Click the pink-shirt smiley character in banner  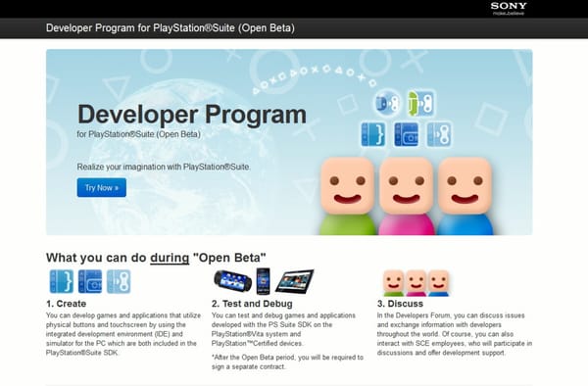click(x=406, y=196)
